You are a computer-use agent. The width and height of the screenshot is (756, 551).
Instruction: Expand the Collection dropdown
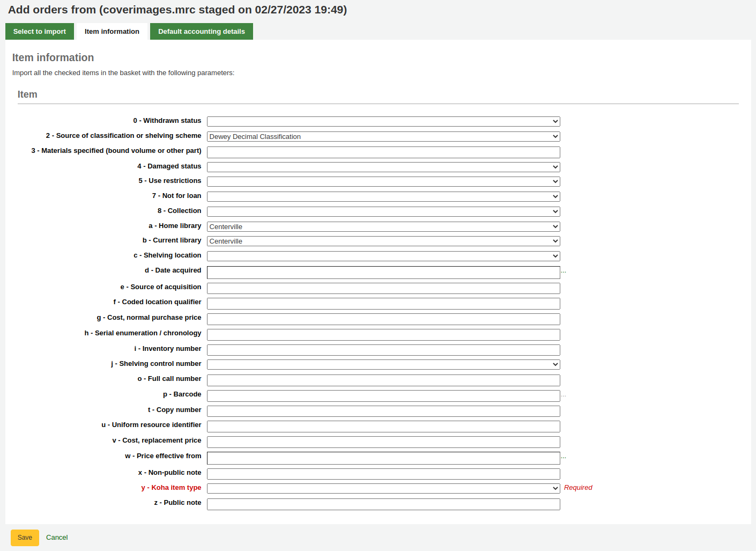click(383, 211)
